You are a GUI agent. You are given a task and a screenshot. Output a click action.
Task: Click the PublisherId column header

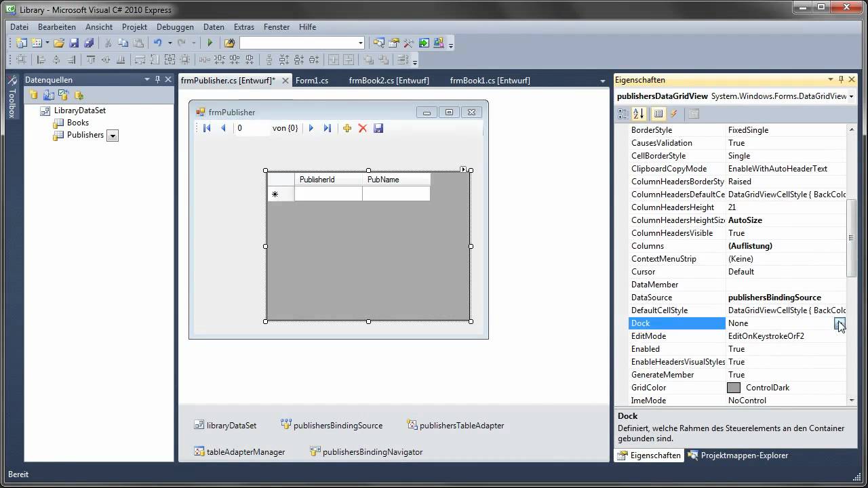[328, 180]
